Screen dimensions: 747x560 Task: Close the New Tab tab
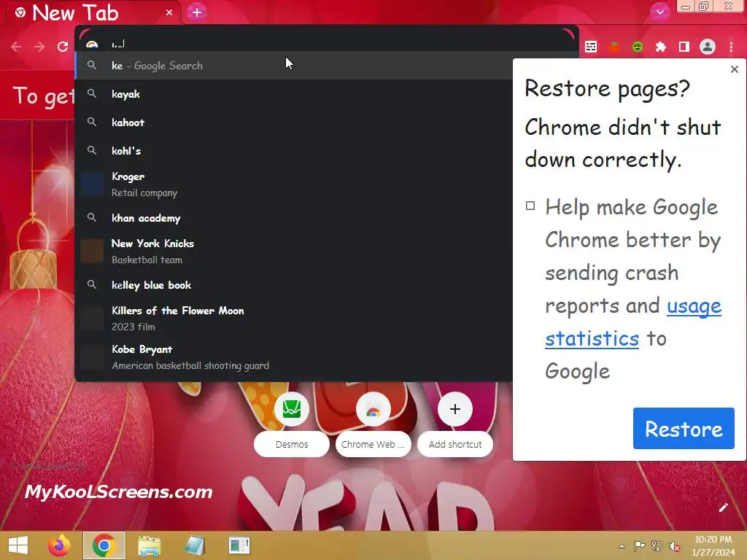pos(169,13)
